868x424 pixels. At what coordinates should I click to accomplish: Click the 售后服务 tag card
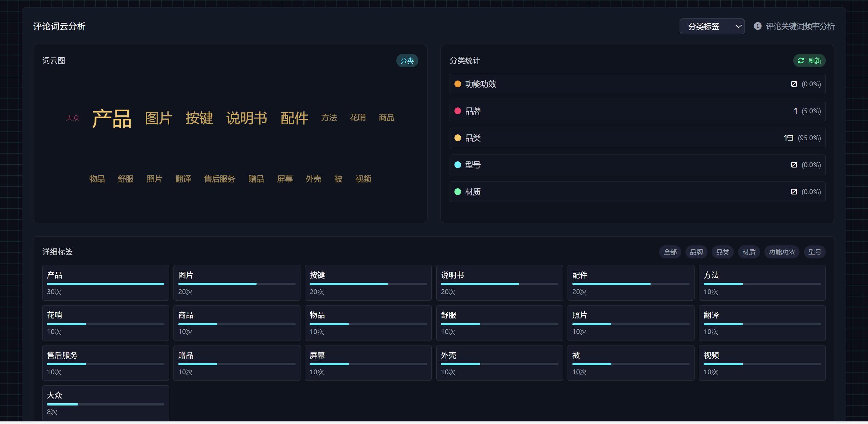point(106,363)
